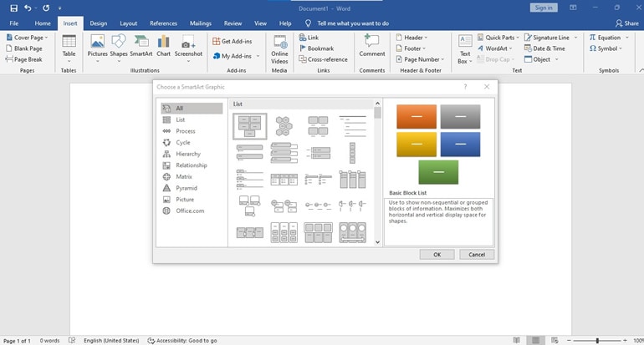This screenshot has width=644, height=345.
Task: Click the Text Box button
Action: (x=465, y=49)
